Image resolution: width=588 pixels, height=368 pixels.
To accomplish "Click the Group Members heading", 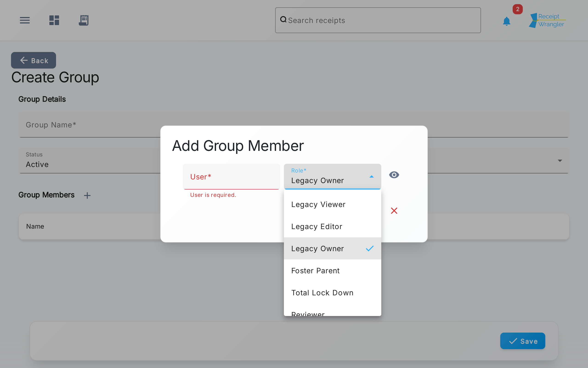I will [46, 195].
